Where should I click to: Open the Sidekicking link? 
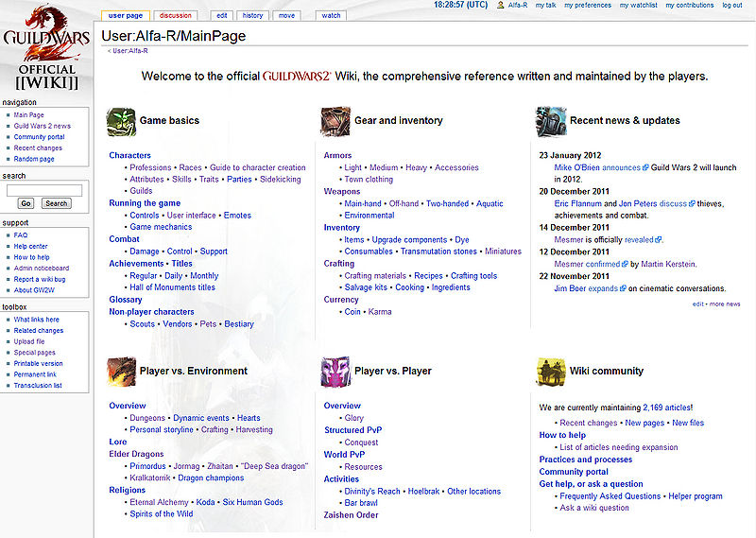[280, 179]
